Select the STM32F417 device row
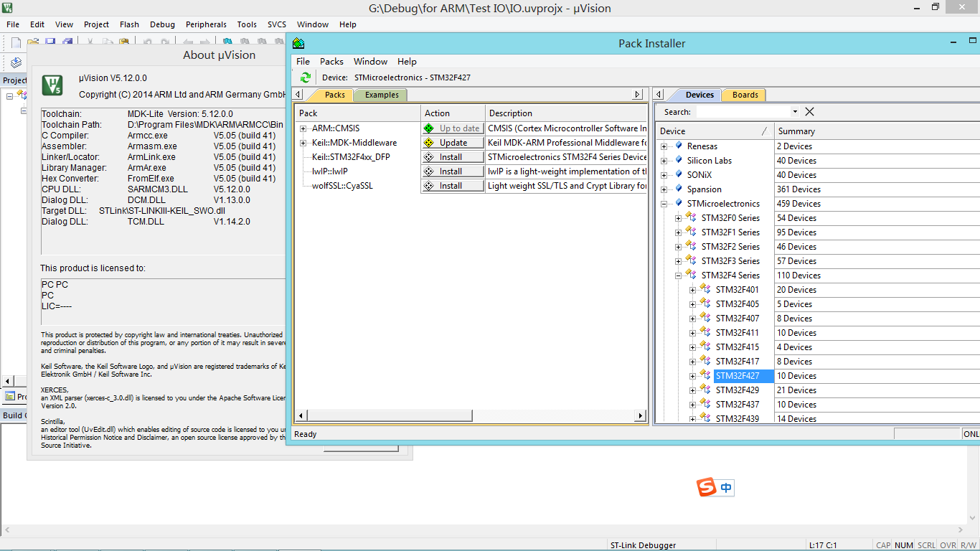This screenshot has width=980, height=551. (x=737, y=362)
